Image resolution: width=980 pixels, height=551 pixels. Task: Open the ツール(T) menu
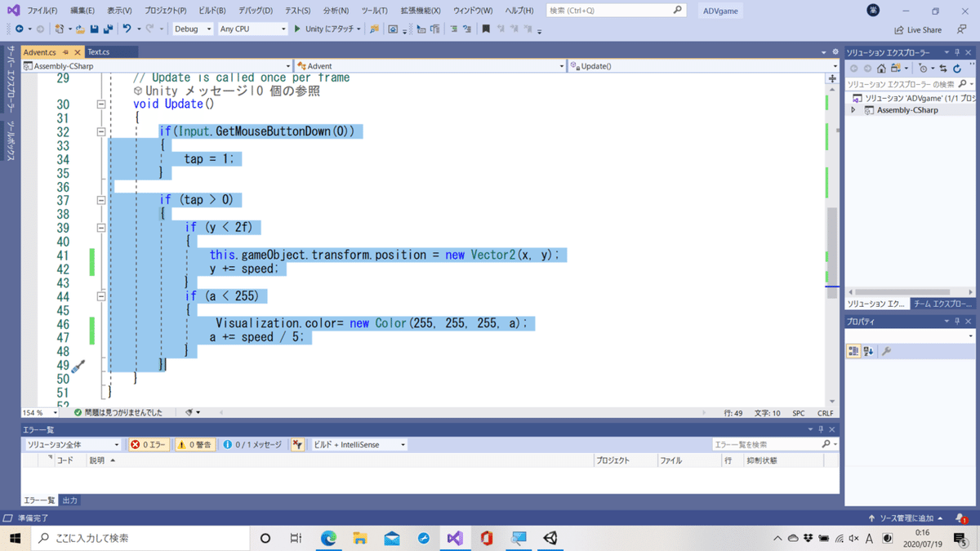(x=374, y=11)
